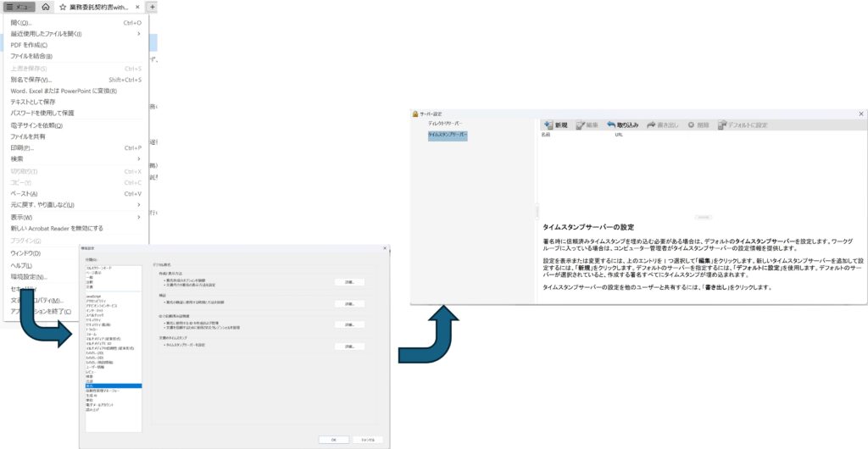Click the 書き出し export toolbar icon
Screen dimensions: 868x449
click(x=663, y=125)
